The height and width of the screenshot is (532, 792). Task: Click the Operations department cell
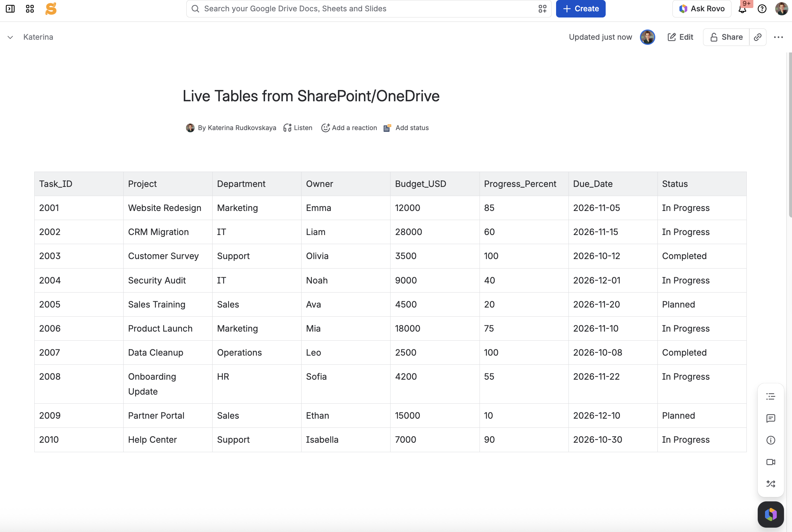(x=257, y=353)
